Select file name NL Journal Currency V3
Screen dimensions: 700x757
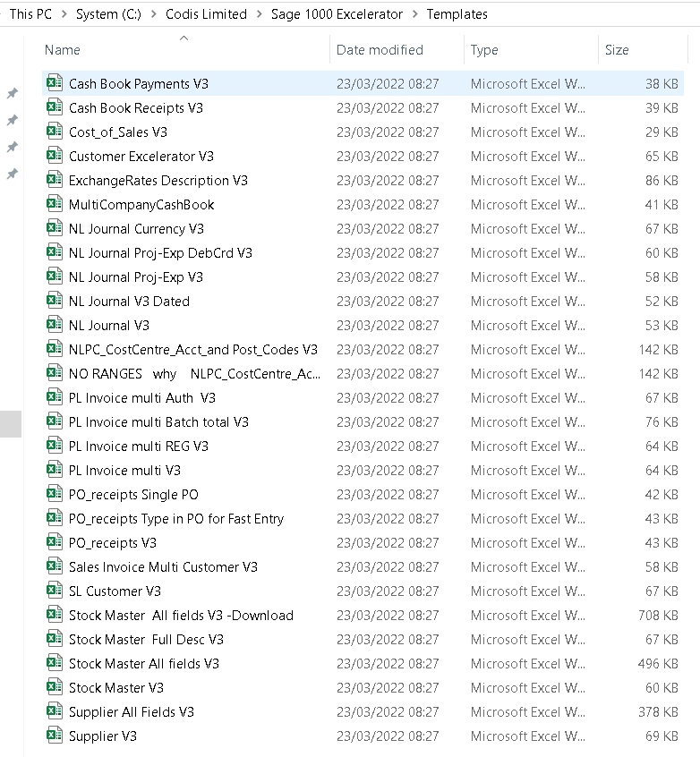pyautogui.click(x=136, y=228)
